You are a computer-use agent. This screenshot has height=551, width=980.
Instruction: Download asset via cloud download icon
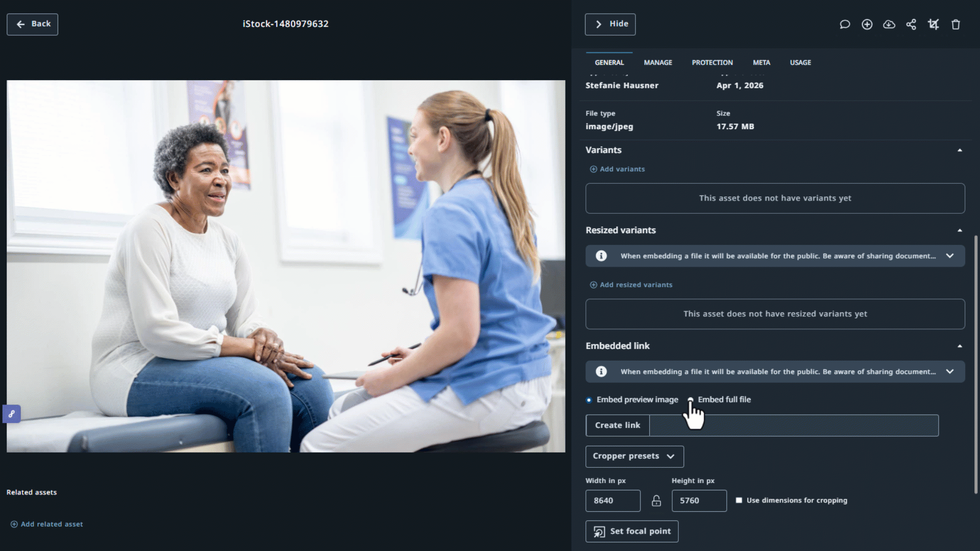(889, 24)
